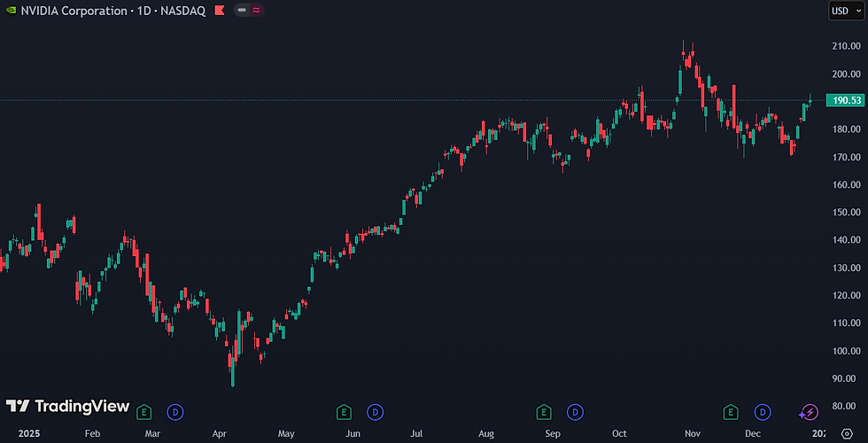Click the NVIDIA logo icon
Viewport: 868px width, 443px height.
(x=11, y=11)
